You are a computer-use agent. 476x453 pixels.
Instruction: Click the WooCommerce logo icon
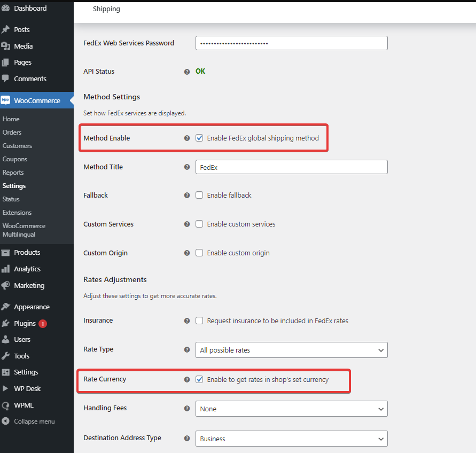pos(5,100)
